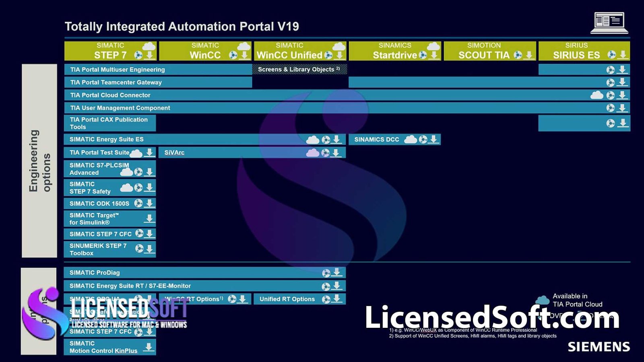Click the Engineering options sidebar label
The width and height of the screenshot is (644, 362).
pyautogui.click(x=39, y=160)
